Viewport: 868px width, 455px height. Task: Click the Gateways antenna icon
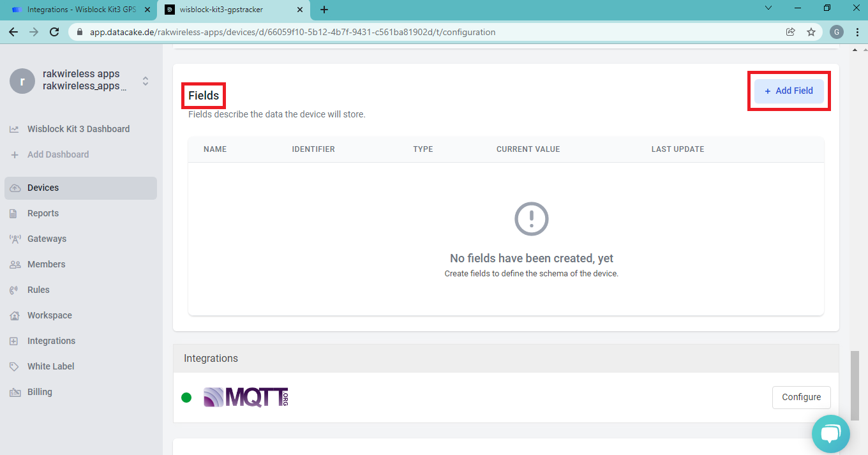click(15, 239)
